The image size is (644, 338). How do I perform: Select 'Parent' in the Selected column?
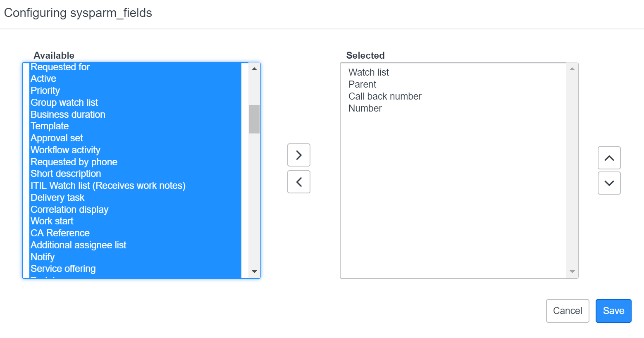(362, 84)
